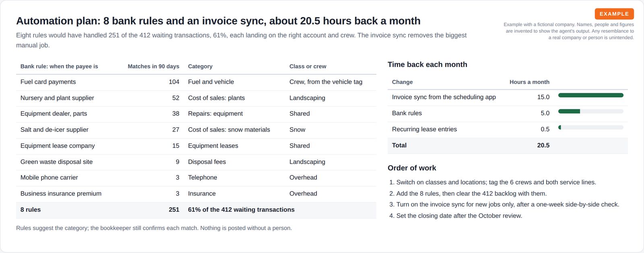Image resolution: width=644 pixels, height=253 pixels.
Task: Select "Invoice sync from the scheduling app" row label
Action: (444, 97)
